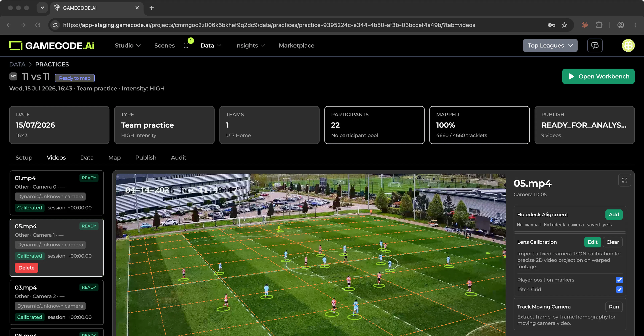Run Track Moving Camera

pyautogui.click(x=614, y=307)
